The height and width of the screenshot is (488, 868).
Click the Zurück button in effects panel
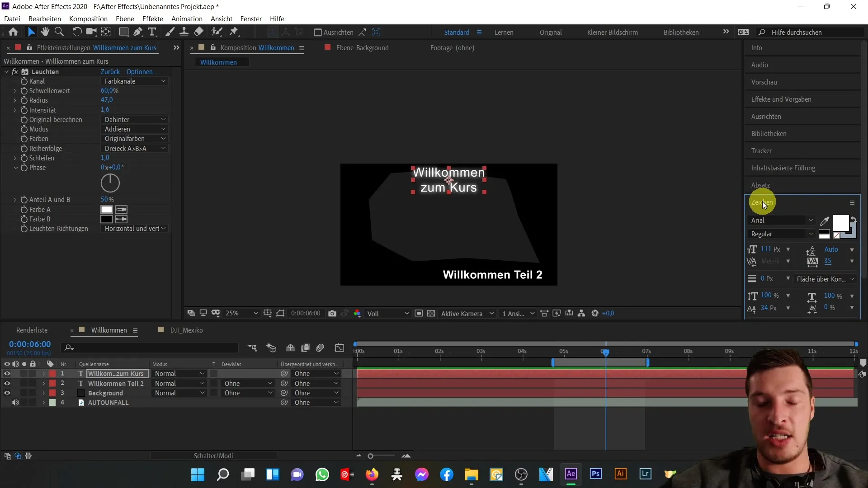tap(110, 71)
